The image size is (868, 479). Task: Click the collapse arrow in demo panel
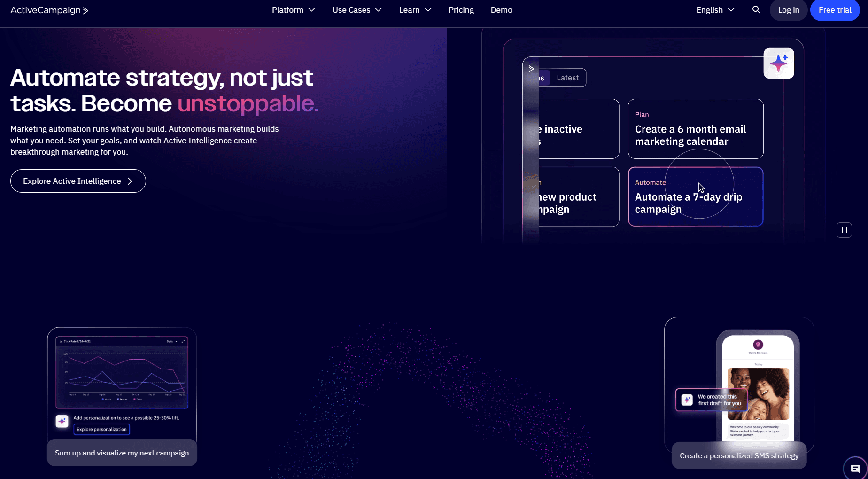coord(531,69)
